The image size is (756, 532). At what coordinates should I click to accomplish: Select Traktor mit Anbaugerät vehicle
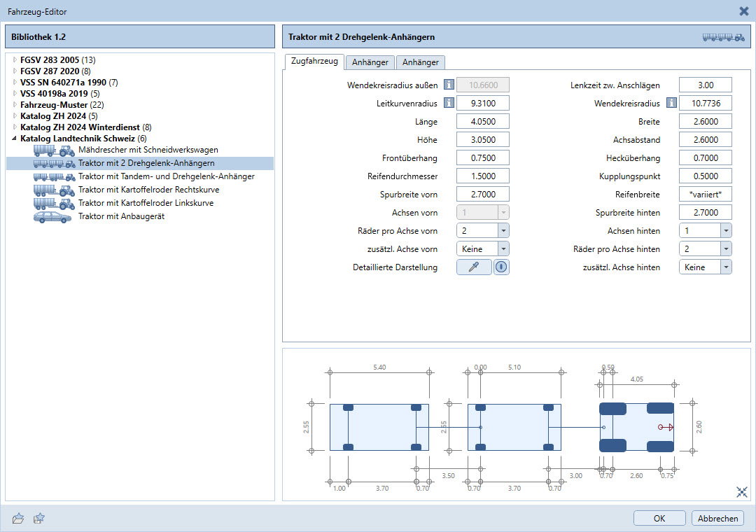pyautogui.click(x=121, y=216)
